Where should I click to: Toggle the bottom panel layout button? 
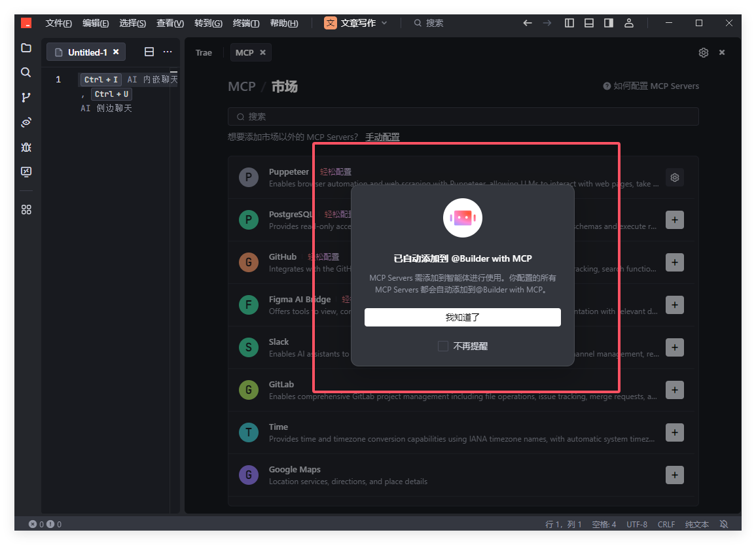coord(589,23)
